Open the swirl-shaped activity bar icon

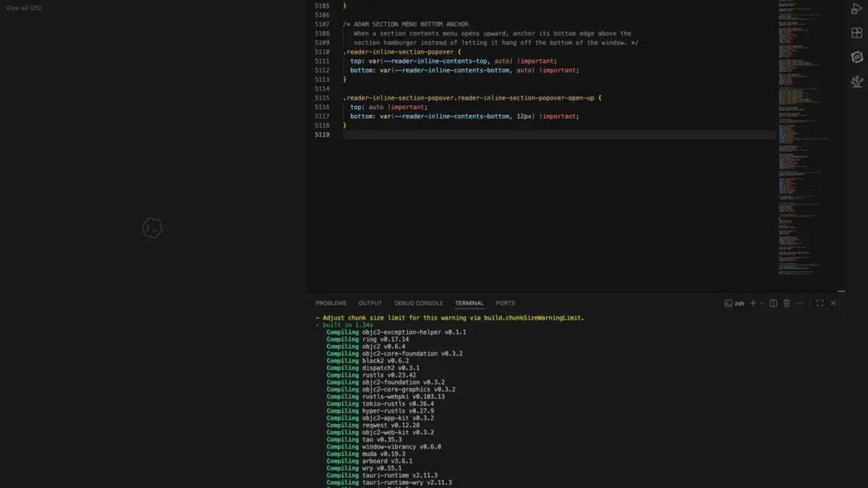(857, 57)
